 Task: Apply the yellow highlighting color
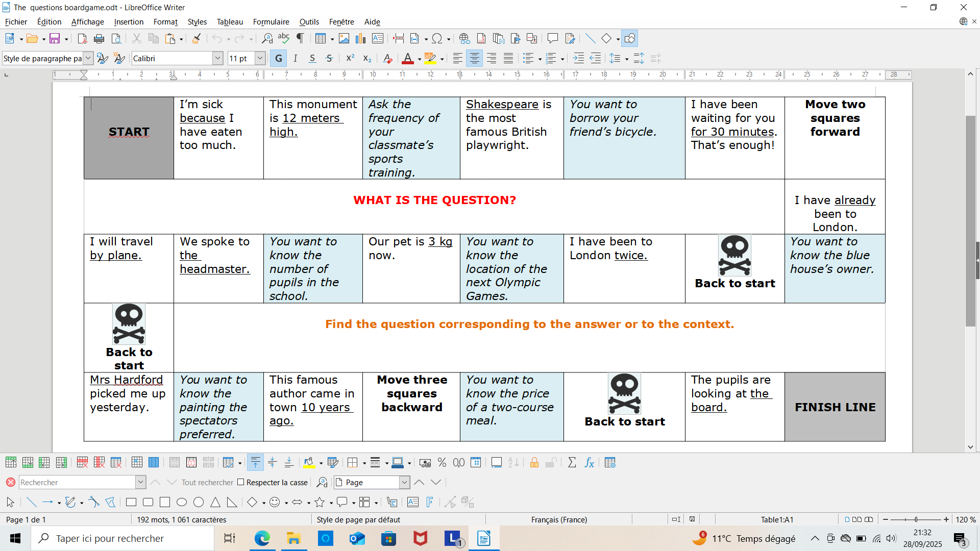[x=430, y=58]
